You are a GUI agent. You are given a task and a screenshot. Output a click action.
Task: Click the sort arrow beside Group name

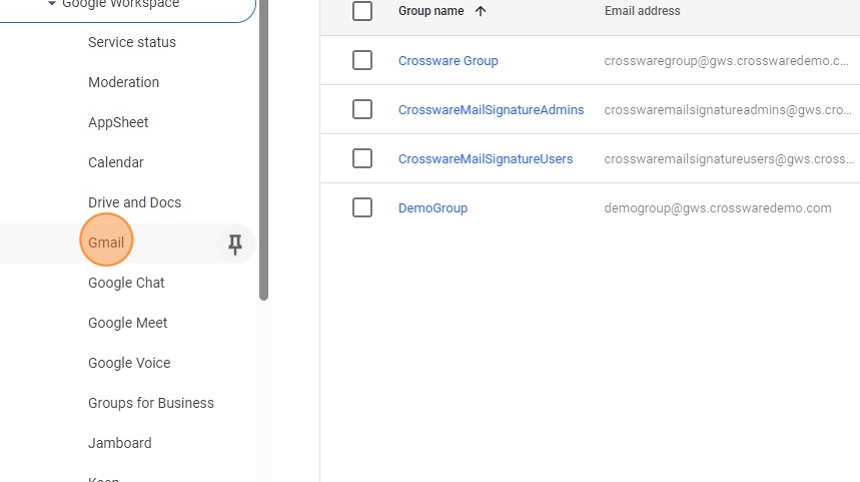[x=480, y=12]
